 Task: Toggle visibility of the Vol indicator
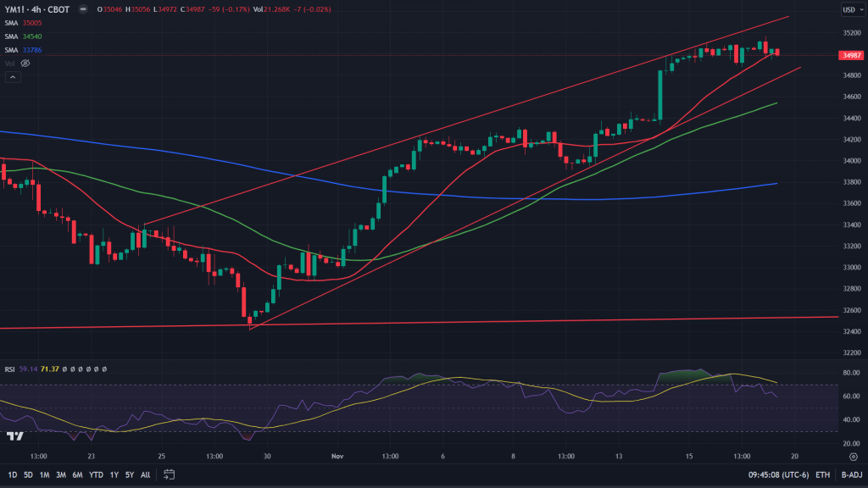tap(25, 63)
